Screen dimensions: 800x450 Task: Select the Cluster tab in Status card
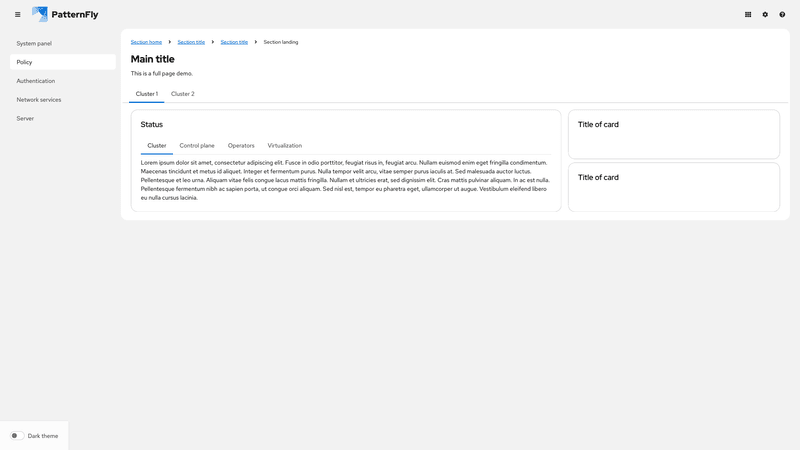tap(157, 146)
